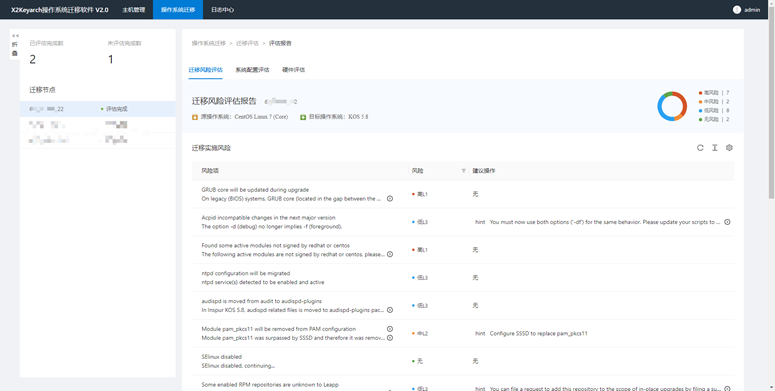
Task: Click the admin username
Action: (x=752, y=9)
